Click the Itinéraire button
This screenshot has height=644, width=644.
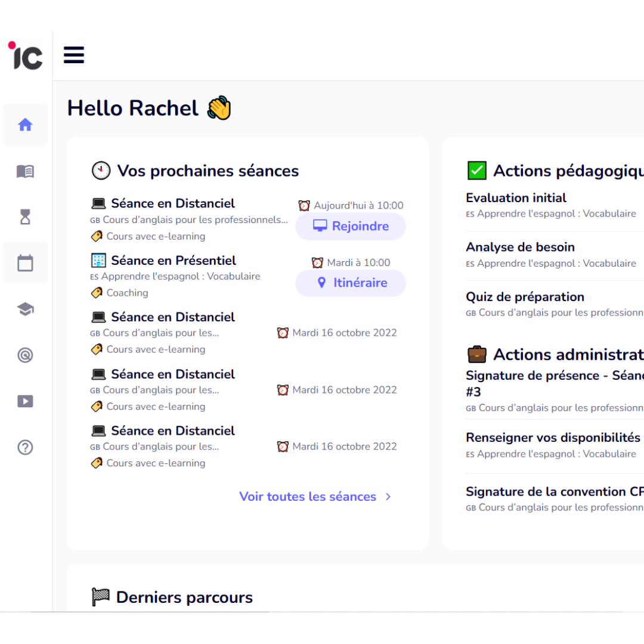(x=351, y=283)
